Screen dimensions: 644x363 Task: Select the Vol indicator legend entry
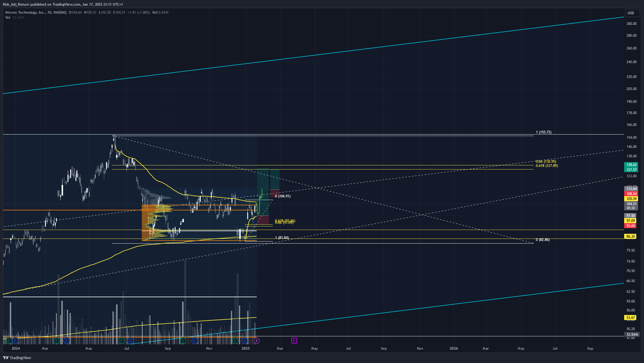(x=8, y=17)
